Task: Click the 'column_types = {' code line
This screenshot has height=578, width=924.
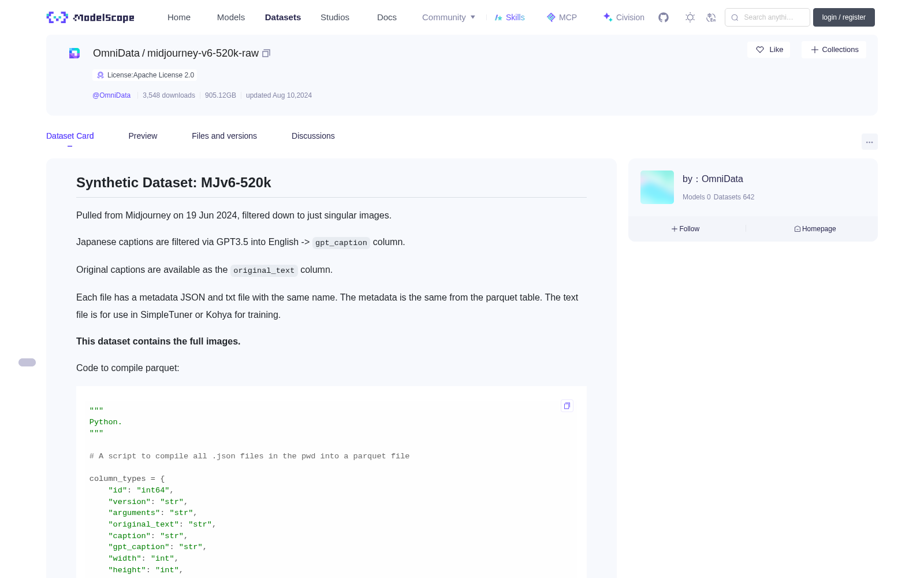Action: point(127,479)
